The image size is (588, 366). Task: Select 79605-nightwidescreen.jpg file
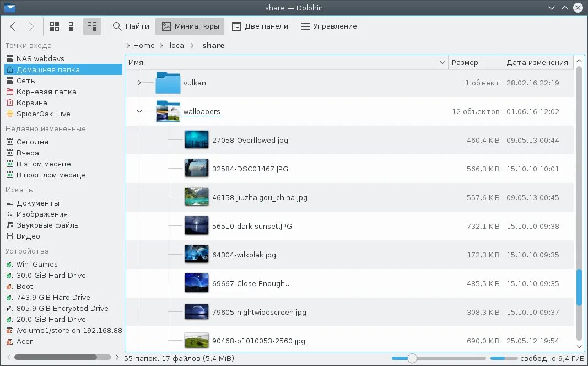pyautogui.click(x=259, y=312)
